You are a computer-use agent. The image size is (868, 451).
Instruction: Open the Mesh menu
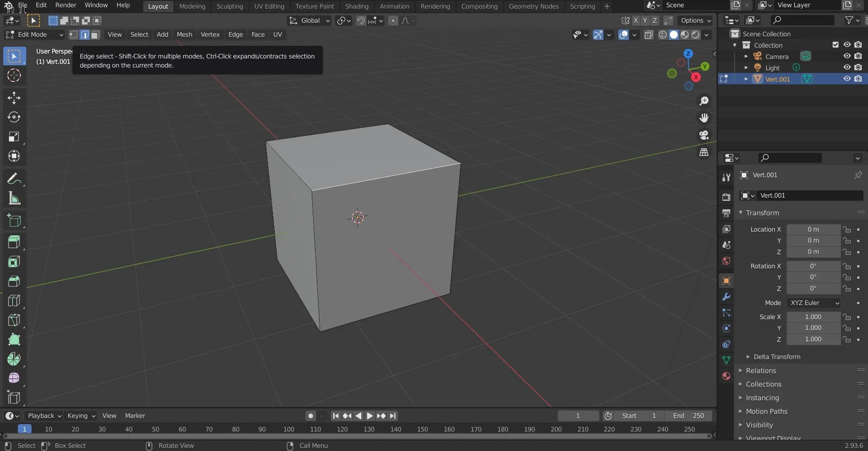click(184, 34)
